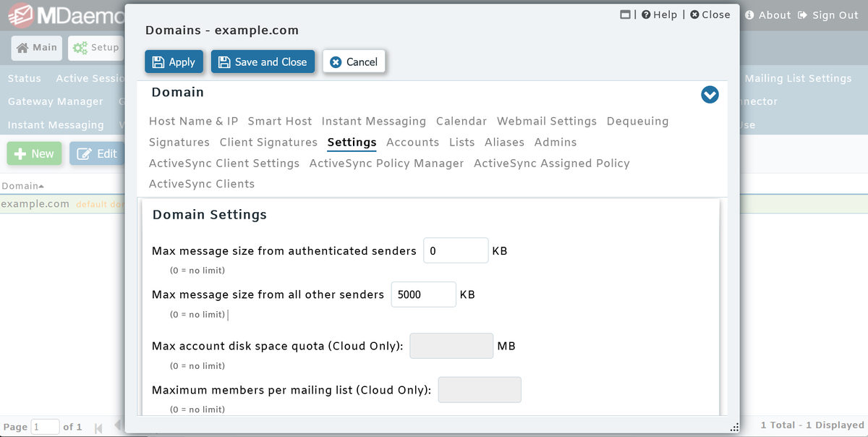868x437 pixels.
Task: Click the New domain button
Action: pos(34,153)
